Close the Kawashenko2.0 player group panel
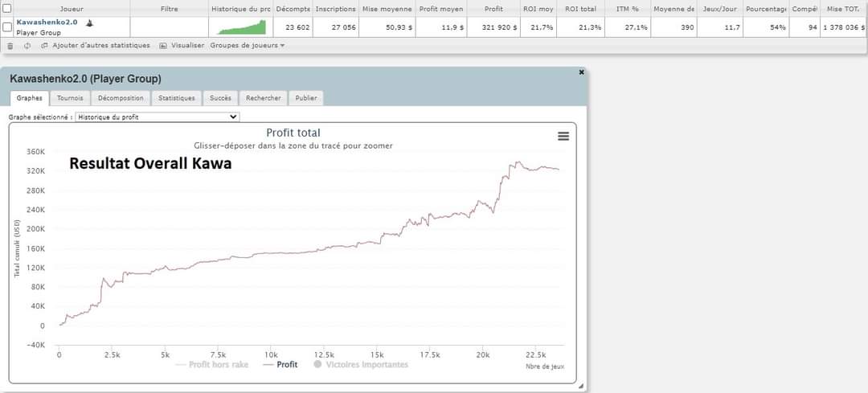 581,72
